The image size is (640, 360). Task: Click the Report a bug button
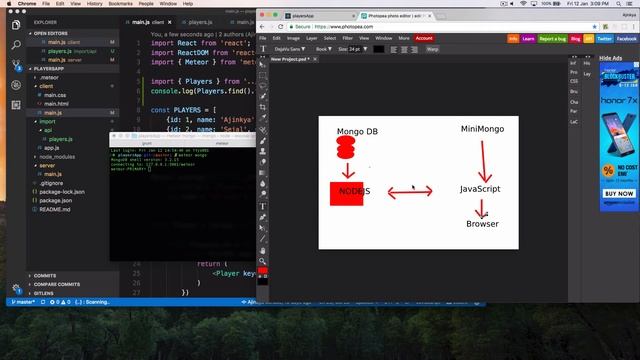pyautogui.click(x=552, y=39)
